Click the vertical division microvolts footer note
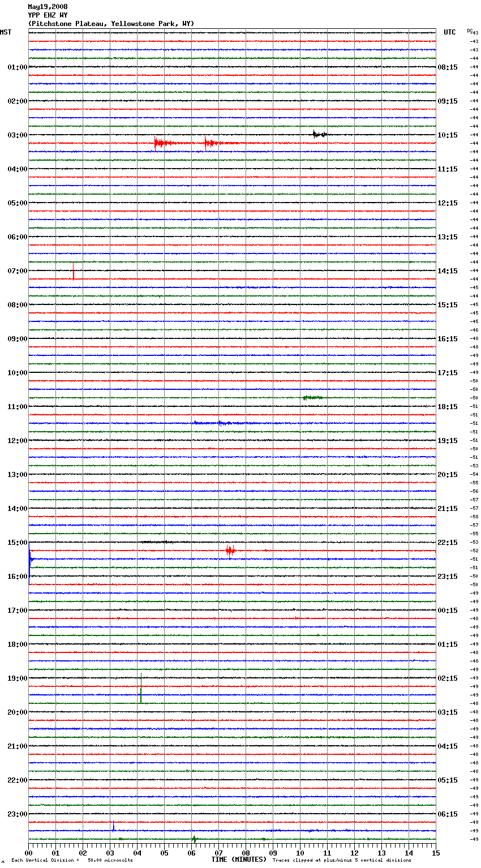Image resolution: width=481 pixels, height=868 pixels. tap(72, 861)
